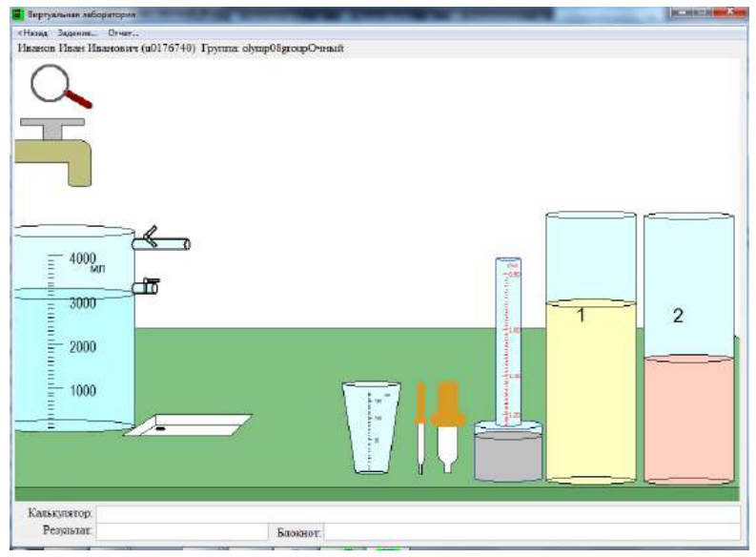
Task: Open the "Отчет..." menu
Action: (x=123, y=33)
